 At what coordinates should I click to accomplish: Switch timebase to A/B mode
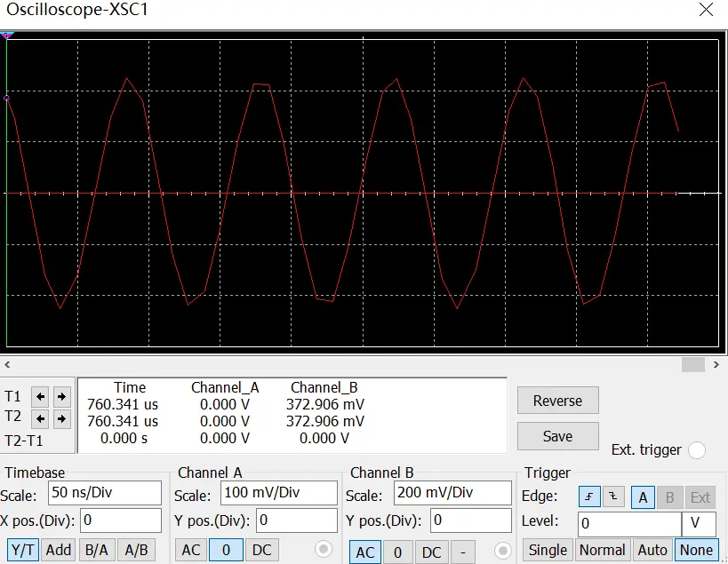136,551
